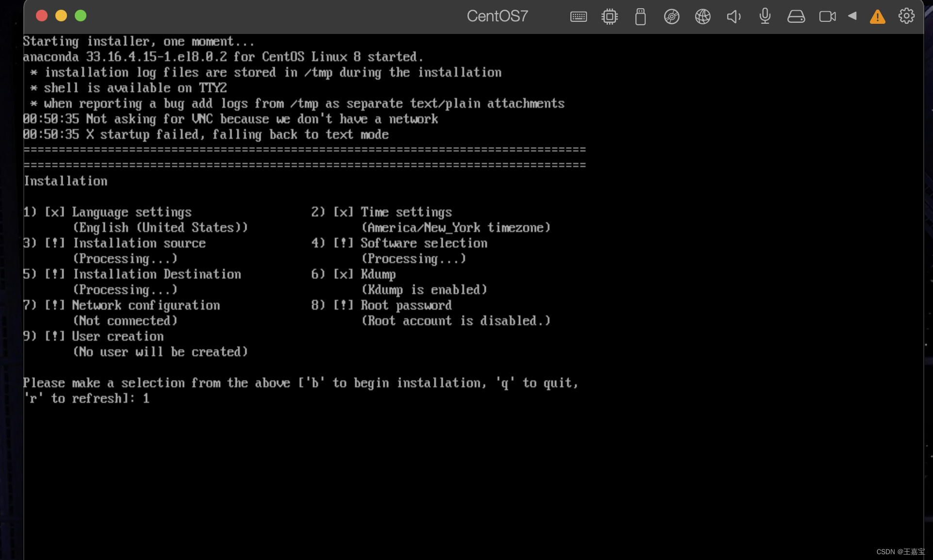Image resolution: width=933 pixels, height=560 pixels.
Task: Click the camera video icon
Action: [x=827, y=16]
